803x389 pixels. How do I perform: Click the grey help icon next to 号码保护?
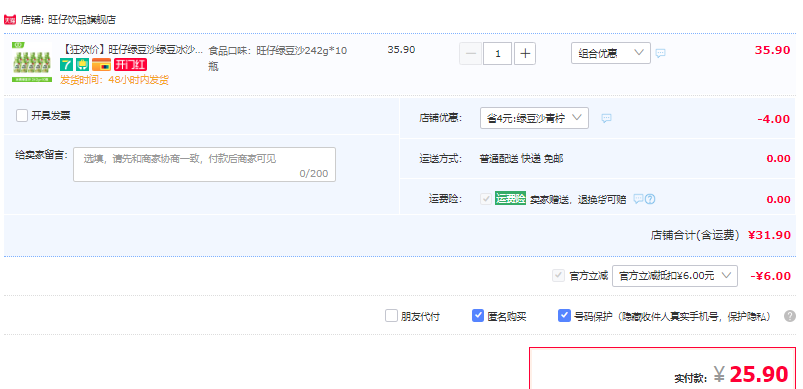(x=790, y=316)
